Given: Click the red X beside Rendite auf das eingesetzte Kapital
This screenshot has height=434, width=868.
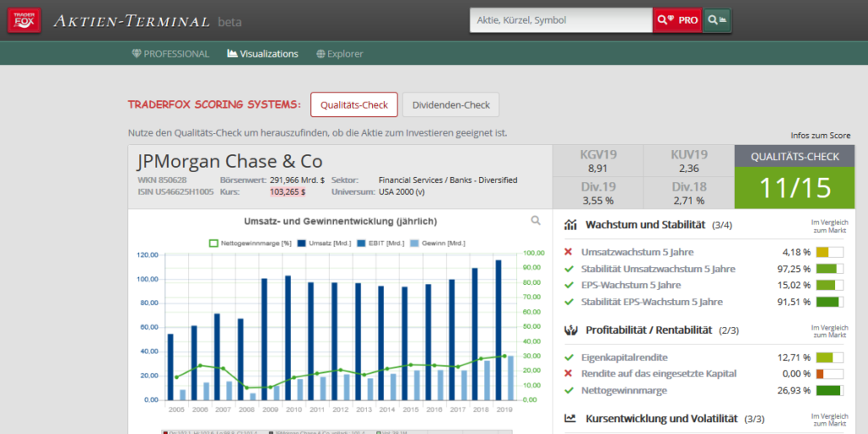Looking at the screenshot, I should (568, 374).
